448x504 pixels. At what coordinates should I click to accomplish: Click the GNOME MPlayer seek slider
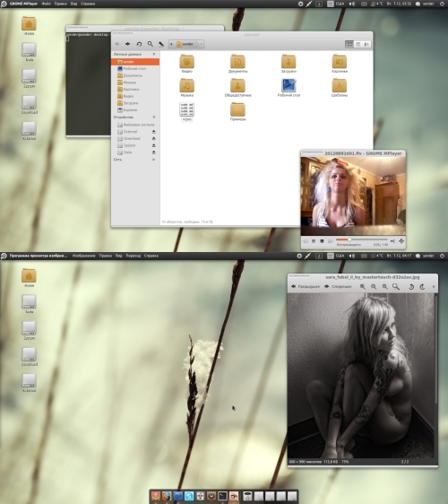[x=362, y=239]
